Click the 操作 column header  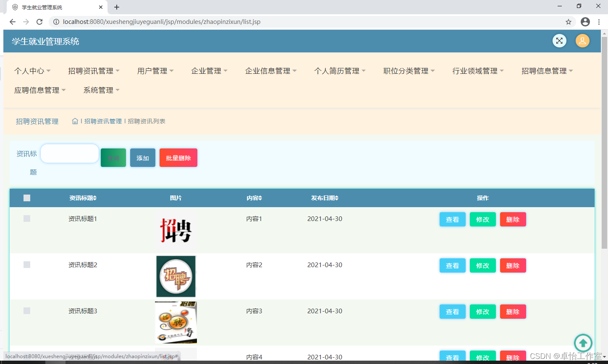coord(483,198)
